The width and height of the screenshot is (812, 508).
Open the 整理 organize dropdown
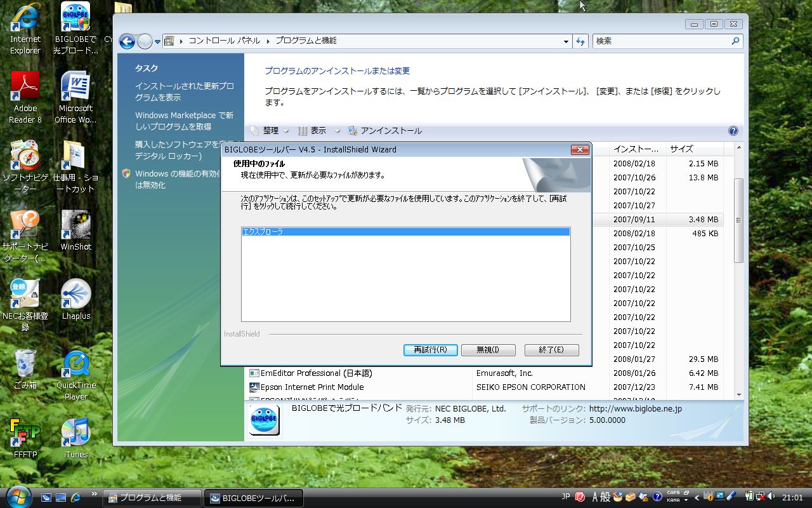pos(271,131)
